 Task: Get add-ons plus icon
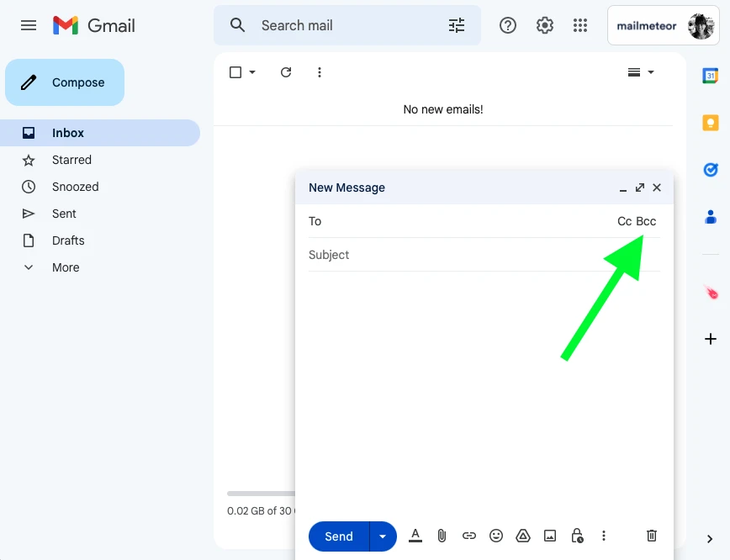point(711,339)
